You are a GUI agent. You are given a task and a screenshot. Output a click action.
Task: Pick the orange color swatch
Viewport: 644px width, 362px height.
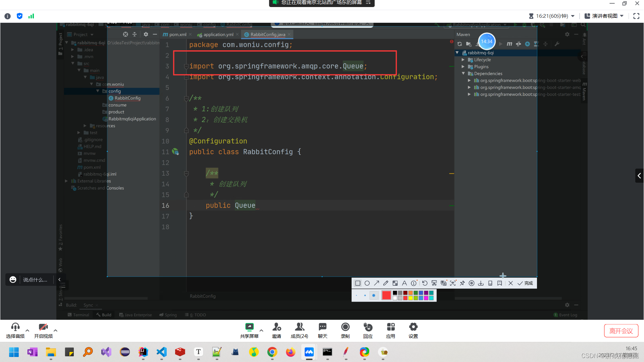pyautogui.click(x=411, y=293)
